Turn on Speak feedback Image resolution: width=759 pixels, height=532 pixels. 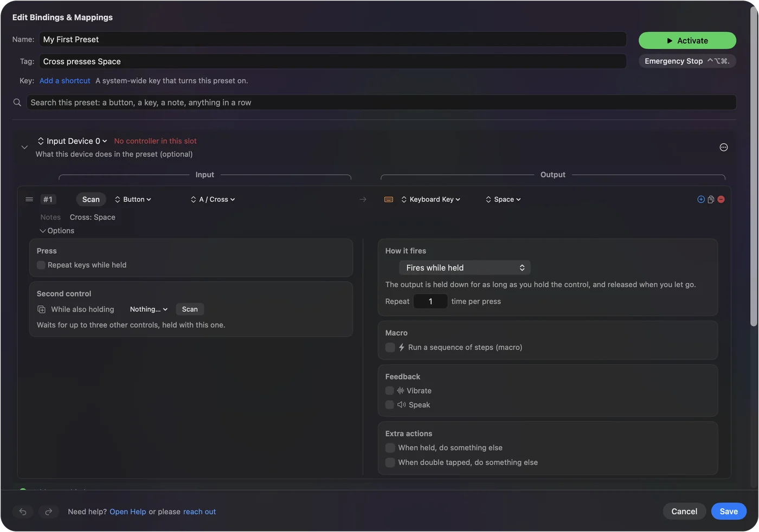coord(389,405)
